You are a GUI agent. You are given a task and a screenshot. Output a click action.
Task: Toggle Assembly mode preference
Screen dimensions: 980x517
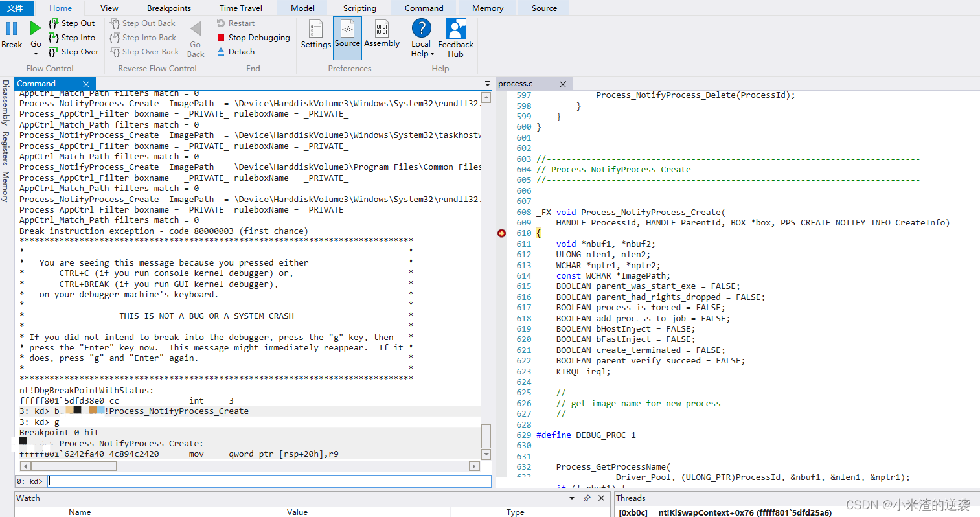tap(382, 34)
